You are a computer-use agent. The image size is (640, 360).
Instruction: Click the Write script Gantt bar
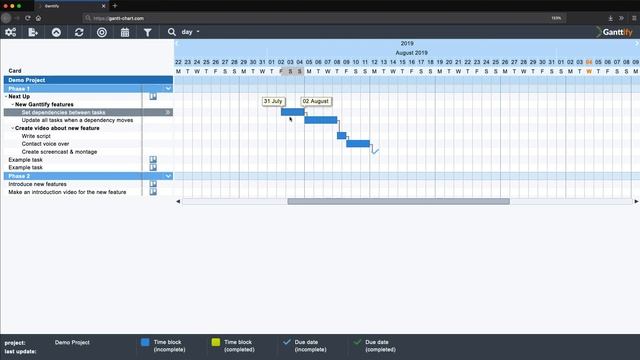click(342, 136)
